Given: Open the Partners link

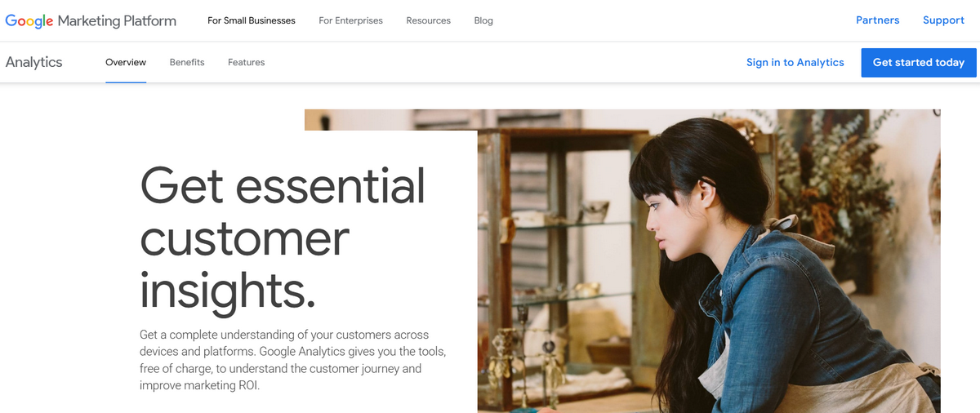Looking at the screenshot, I should (x=877, y=20).
